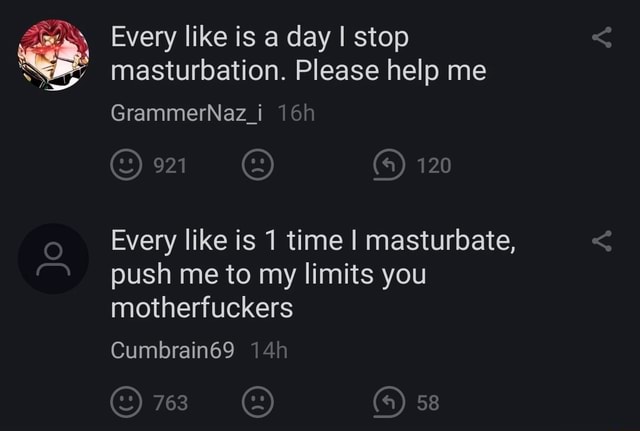This screenshot has width=640, height=431.
Task: Share GrammerNaz_i's comment
Action: click(x=602, y=37)
